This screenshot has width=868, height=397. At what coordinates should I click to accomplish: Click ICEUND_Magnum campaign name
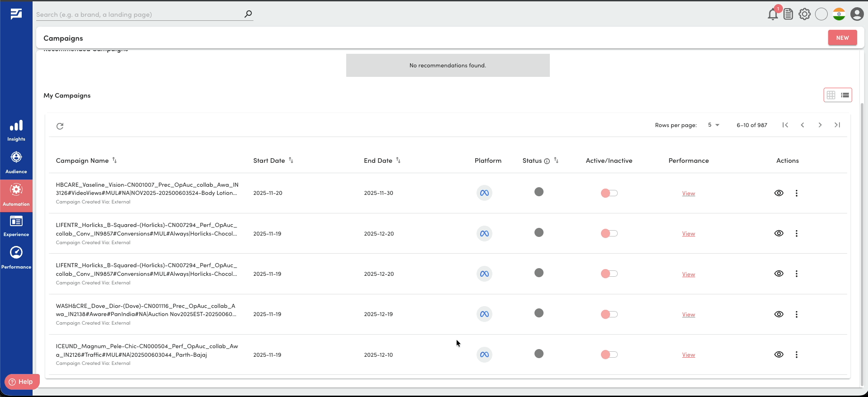point(147,350)
